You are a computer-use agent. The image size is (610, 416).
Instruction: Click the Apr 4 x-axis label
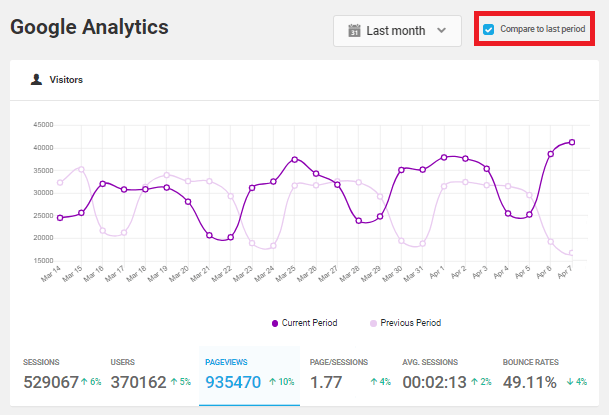click(x=501, y=272)
